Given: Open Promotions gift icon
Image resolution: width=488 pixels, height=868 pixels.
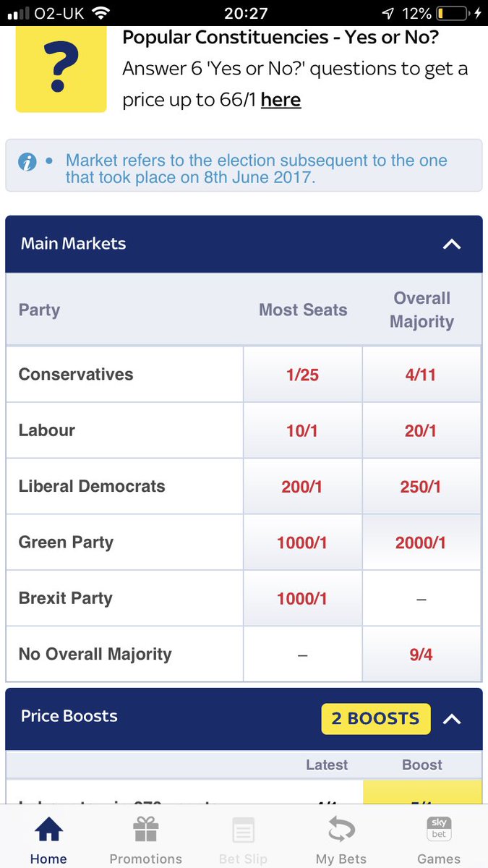Looking at the screenshot, I should 145,830.
